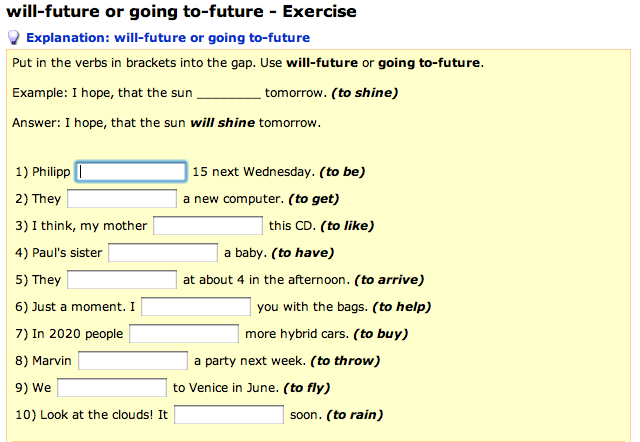The width and height of the screenshot is (640, 442).
Task: Click the '(to help)' verb hint
Action: coord(399,307)
